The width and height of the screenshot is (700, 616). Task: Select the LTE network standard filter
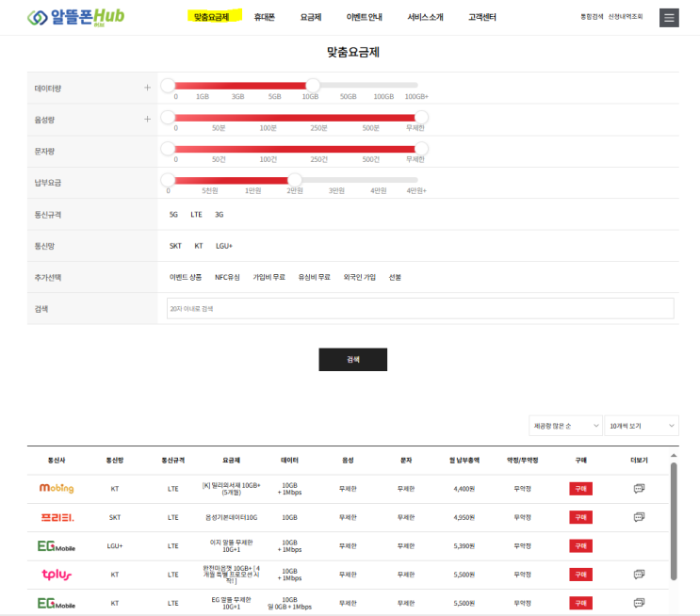coord(196,215)
